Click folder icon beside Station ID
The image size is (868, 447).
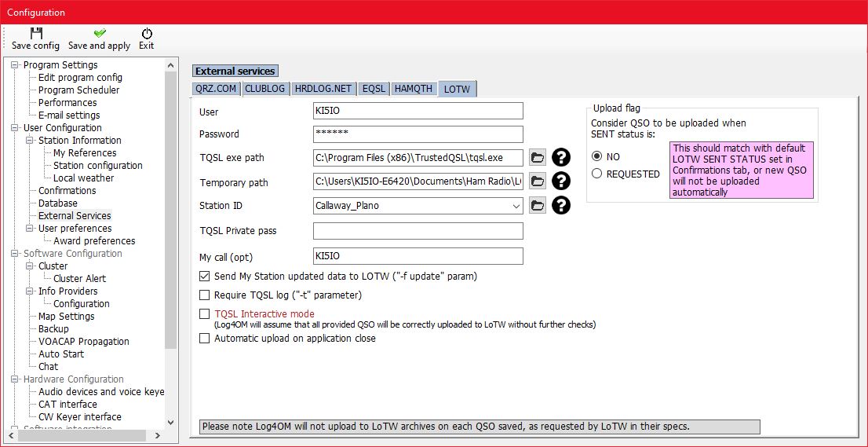[x=537, y=206]
